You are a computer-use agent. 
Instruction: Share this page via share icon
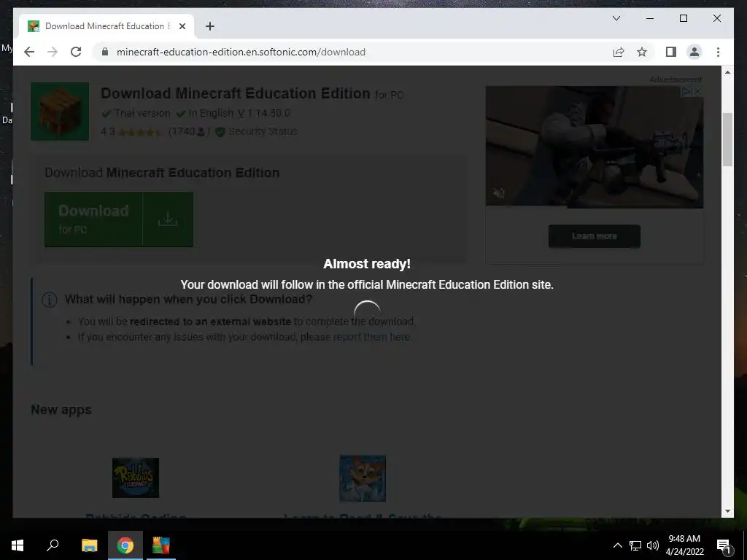click(619, 52)
